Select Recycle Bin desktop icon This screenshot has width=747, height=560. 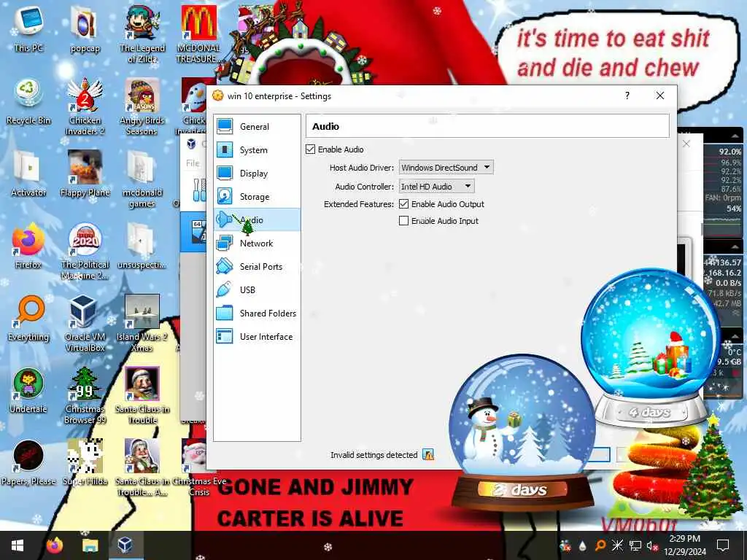pyautogui.click(x=28, y=102)
